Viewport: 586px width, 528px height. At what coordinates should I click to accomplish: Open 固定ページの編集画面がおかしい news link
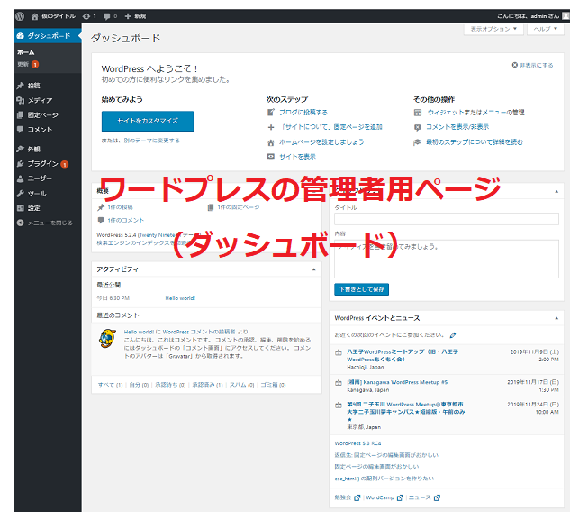point(377,467)
